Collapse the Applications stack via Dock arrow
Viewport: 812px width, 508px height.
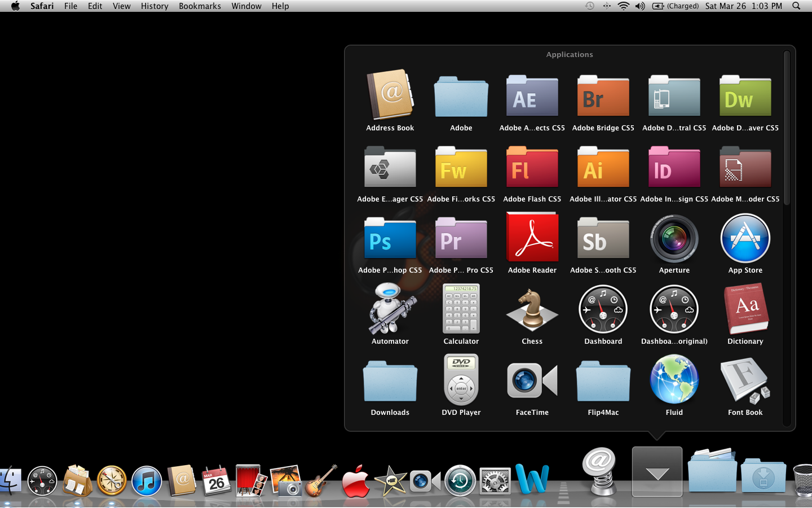(x=657, y=472)
